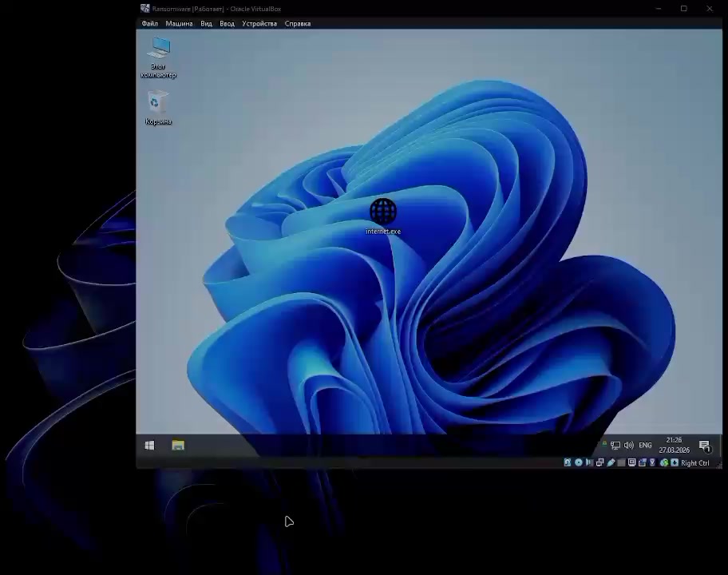Select the Корзина recycle bin icon
This screenshot has width=728, height=575.
(x=158, y=109)
